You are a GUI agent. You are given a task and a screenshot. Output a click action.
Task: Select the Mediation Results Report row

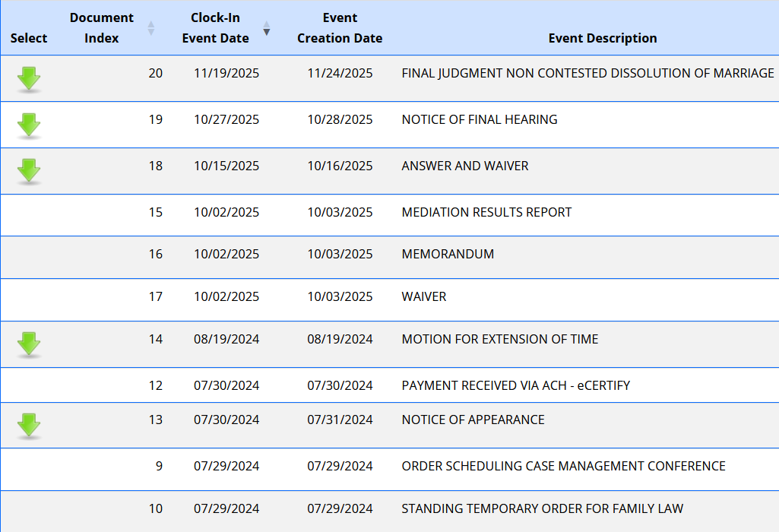tap(486, 213)
